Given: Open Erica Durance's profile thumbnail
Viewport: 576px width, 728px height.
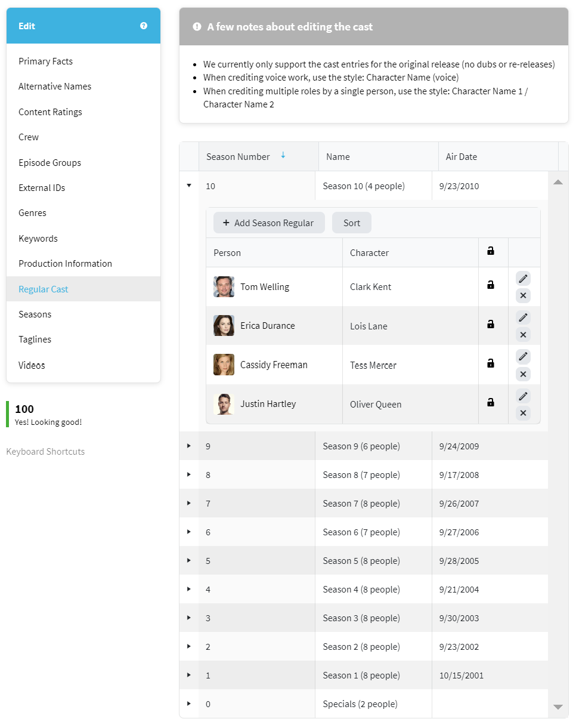Looking at the screenshot, I should tap(224, 326).
